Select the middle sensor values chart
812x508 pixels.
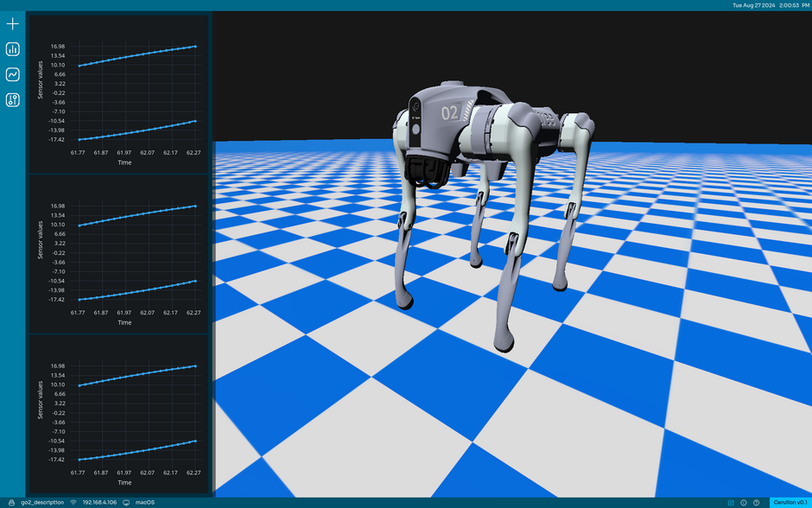[119, 254]
